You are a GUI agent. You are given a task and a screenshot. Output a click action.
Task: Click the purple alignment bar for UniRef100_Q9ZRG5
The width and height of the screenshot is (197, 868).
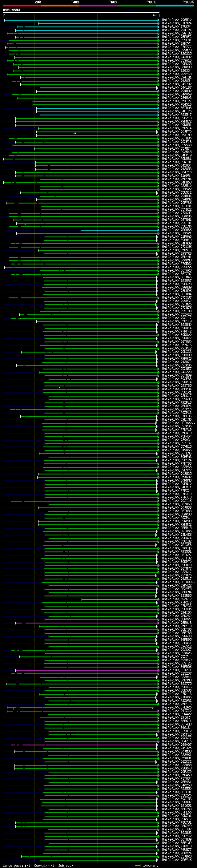click(x=87, y=365)
